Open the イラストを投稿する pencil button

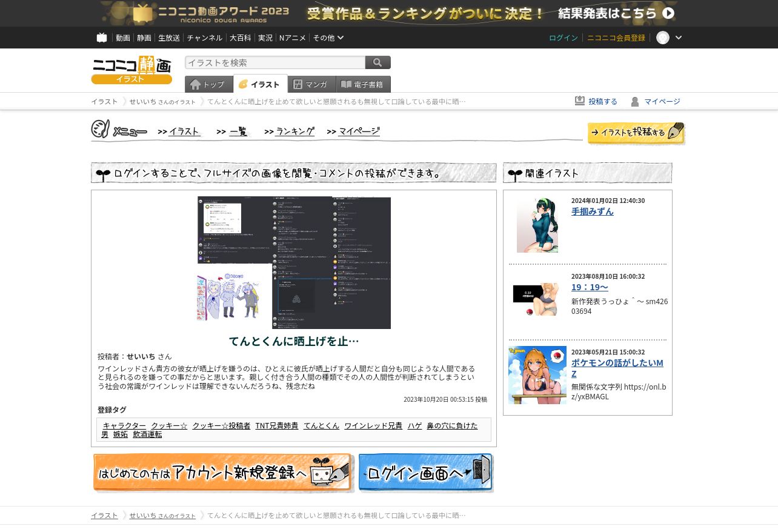pos(636,133)
